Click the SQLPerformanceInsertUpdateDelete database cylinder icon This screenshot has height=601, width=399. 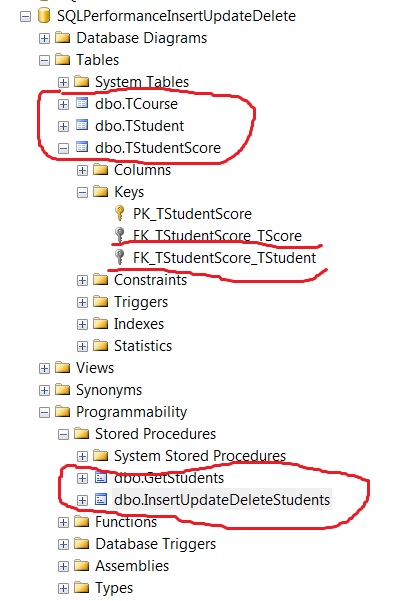coord(44,16)
